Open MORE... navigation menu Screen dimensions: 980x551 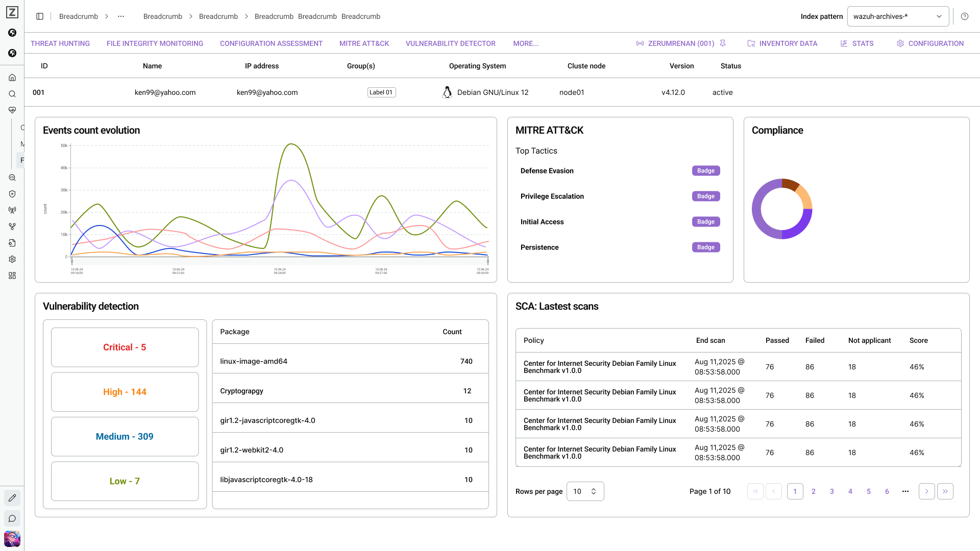point(526,43)
